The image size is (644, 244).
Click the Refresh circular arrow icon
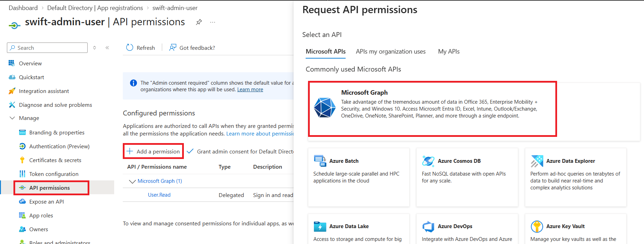point(130,48)
